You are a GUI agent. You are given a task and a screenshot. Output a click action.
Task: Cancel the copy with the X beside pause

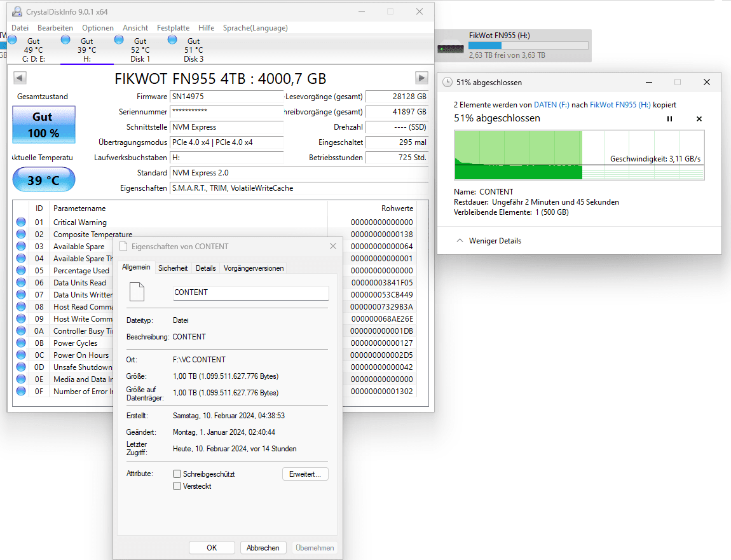coord(699,119)
